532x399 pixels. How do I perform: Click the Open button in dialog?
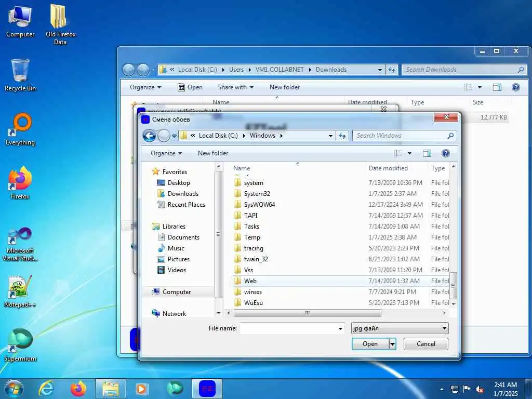tap(370, 344)
